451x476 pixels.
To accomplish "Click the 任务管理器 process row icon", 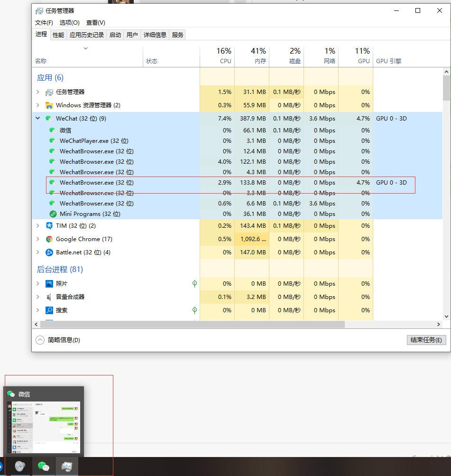I will click(x=49, y=92).
